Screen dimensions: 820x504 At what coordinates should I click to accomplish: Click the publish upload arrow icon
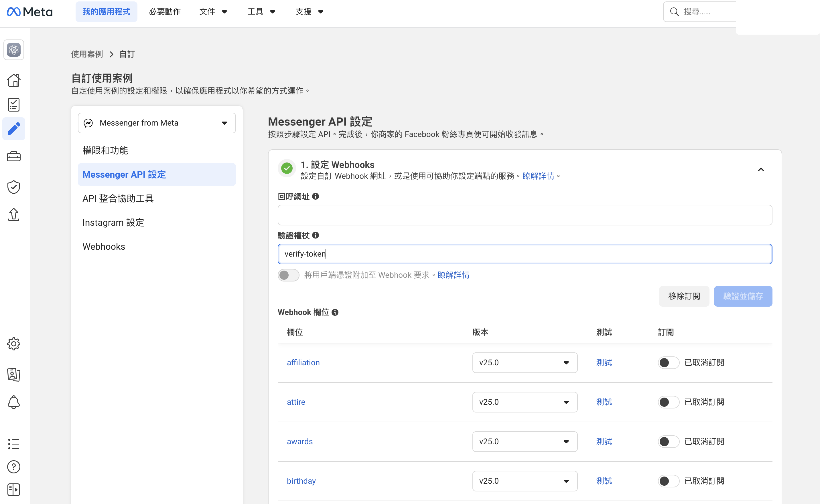pos(14,214)
